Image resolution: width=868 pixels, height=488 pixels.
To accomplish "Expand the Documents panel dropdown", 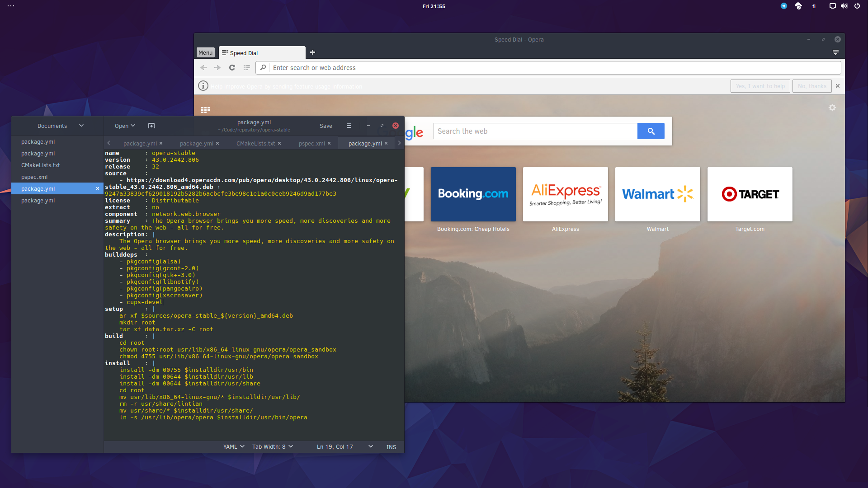I will tap(81, 126).
